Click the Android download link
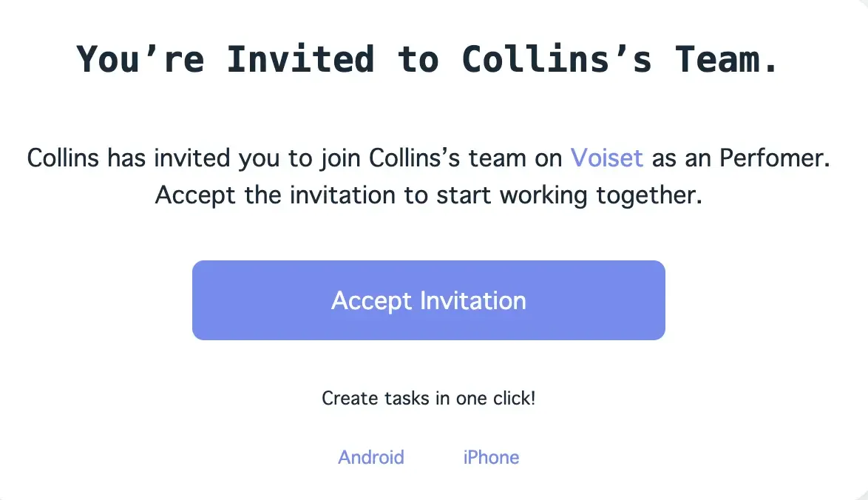868x500 pixels. [371, 457]
